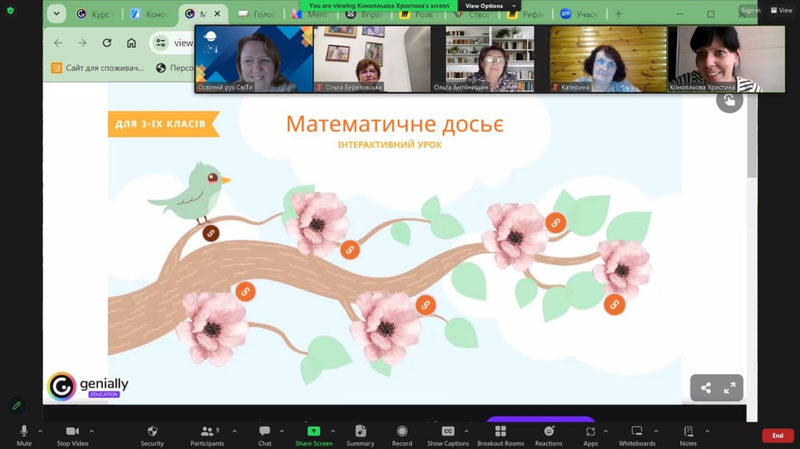Viewport: 800px width, 449px height.
Task: Open Breakout Rooms
Action: click(x=501, y=435)
